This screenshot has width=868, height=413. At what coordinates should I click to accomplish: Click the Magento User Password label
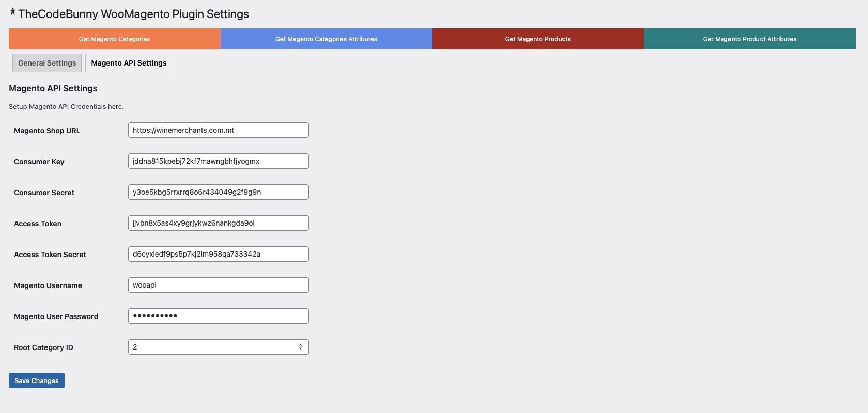click(x=56, y=316)
